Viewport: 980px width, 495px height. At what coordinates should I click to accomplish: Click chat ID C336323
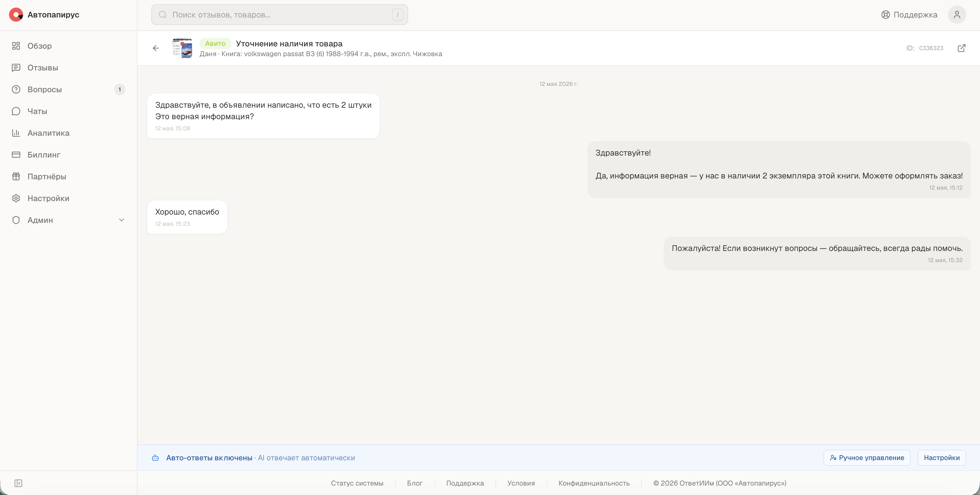click(931, 48)
